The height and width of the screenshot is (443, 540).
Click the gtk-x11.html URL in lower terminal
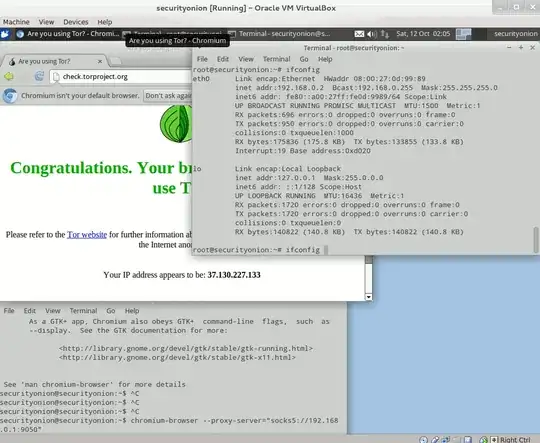click(x=177, y=358)
